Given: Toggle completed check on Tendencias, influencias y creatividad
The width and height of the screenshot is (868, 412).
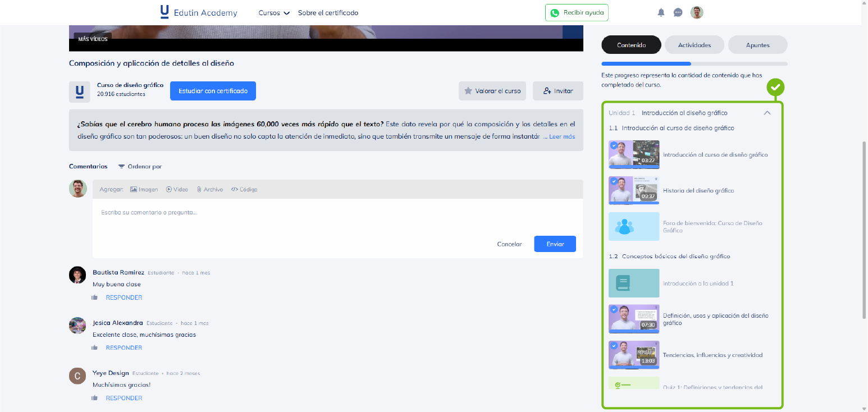Looking at the screenshot, I should 614,346.
